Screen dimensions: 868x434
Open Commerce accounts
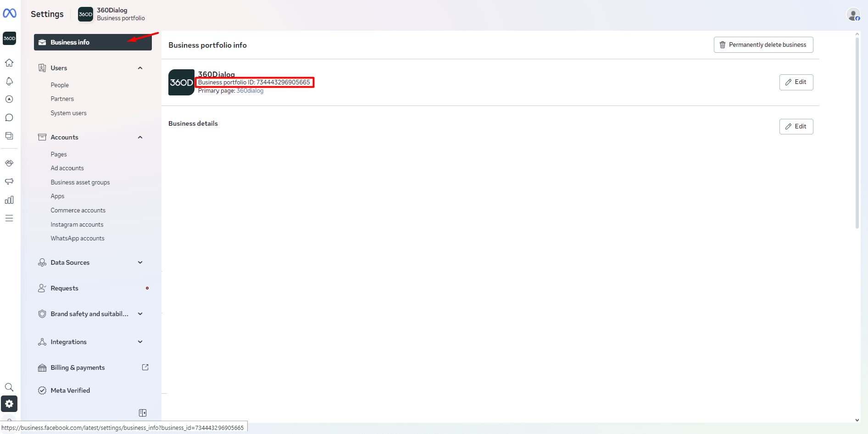tap(78, 210)
